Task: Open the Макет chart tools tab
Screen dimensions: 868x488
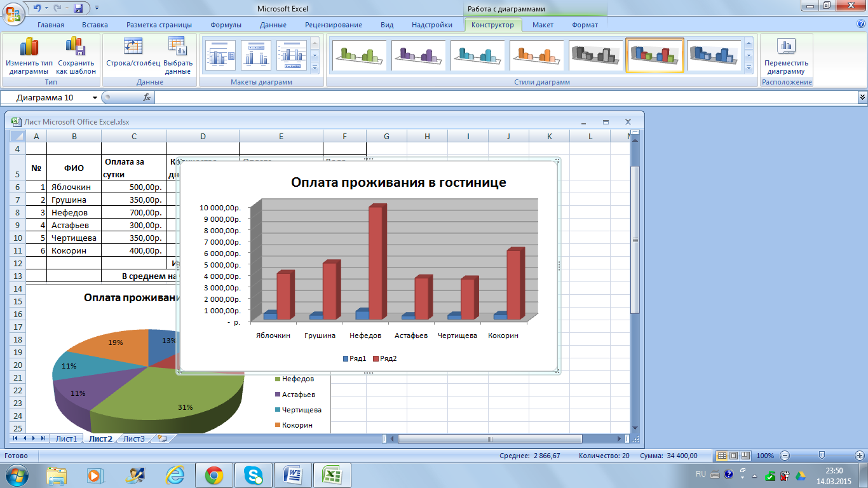Action: tap(543, 25)
